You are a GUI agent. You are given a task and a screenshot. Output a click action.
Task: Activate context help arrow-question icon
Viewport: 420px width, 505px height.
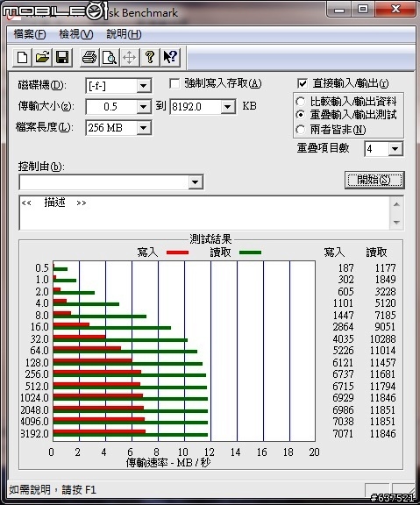pos(170,57)
